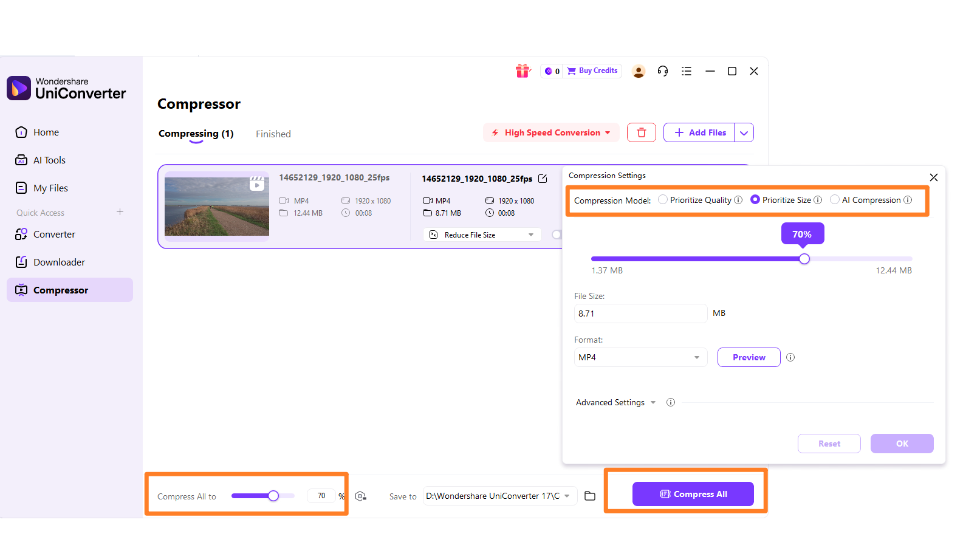
Task: Open Downloader in the sidebar
Action: [70, 262]
